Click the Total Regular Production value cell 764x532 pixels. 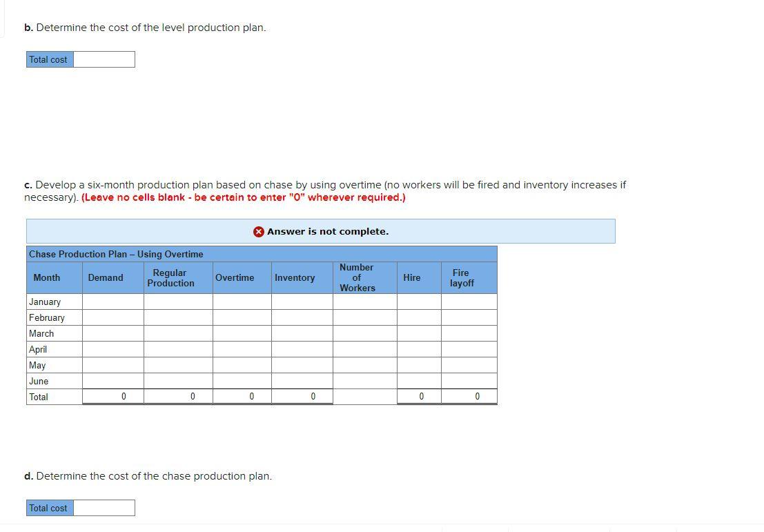point(178,397)
